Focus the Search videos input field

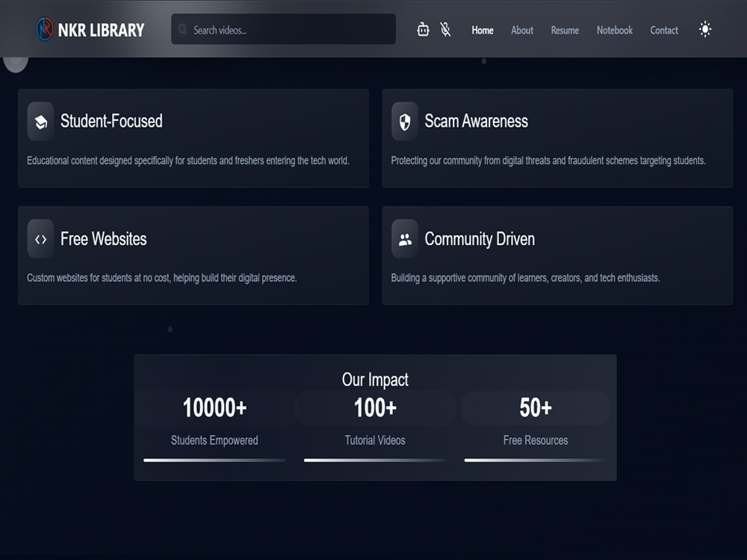(283, 30)
